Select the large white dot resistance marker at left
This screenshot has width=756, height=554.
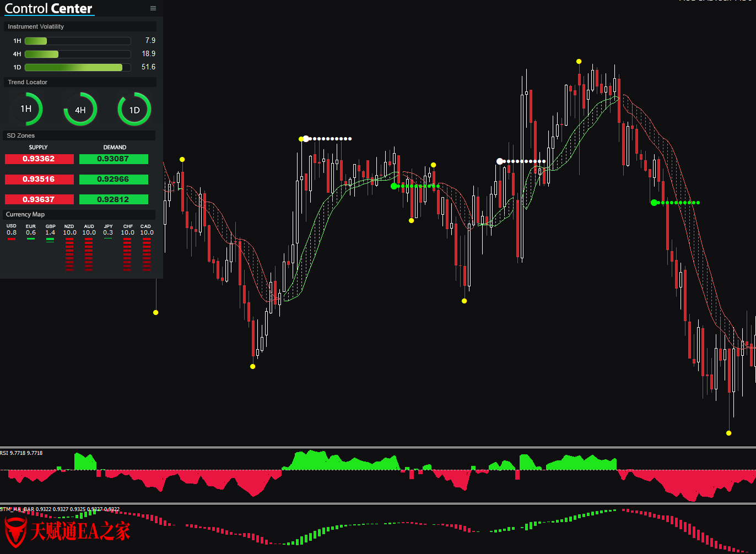306,139
